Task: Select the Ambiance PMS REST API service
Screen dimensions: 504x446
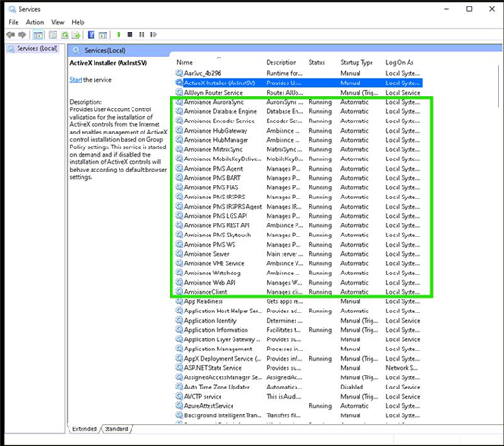Action: [299, 225]
